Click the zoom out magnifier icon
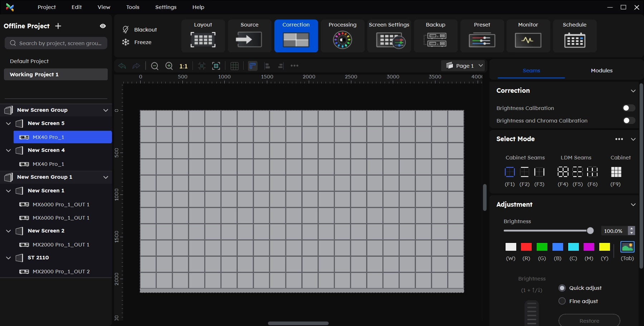The width and height of the screenshot is (644, 326). (x=155, y=66)
